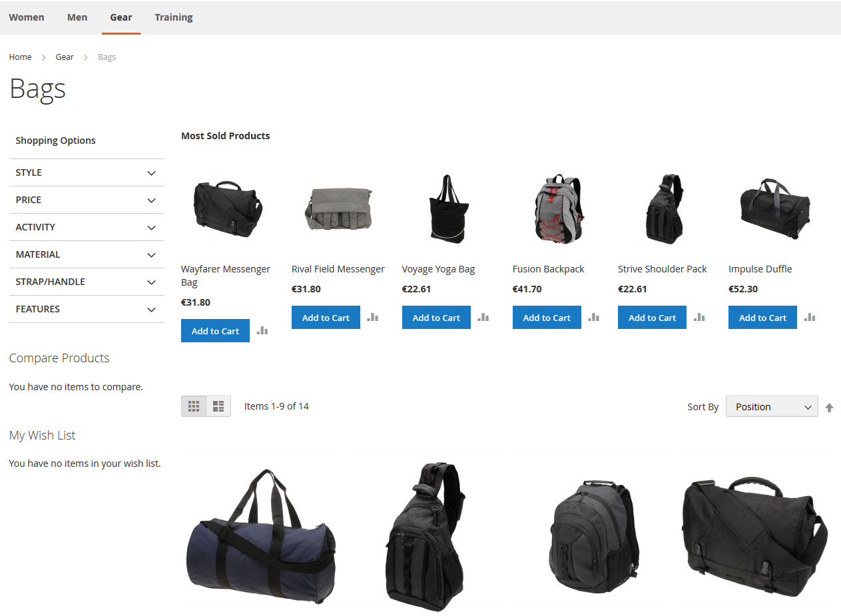Screen dimensions: 841x616
Task: Open the Sort By Position dropdown
Action: 772,406
